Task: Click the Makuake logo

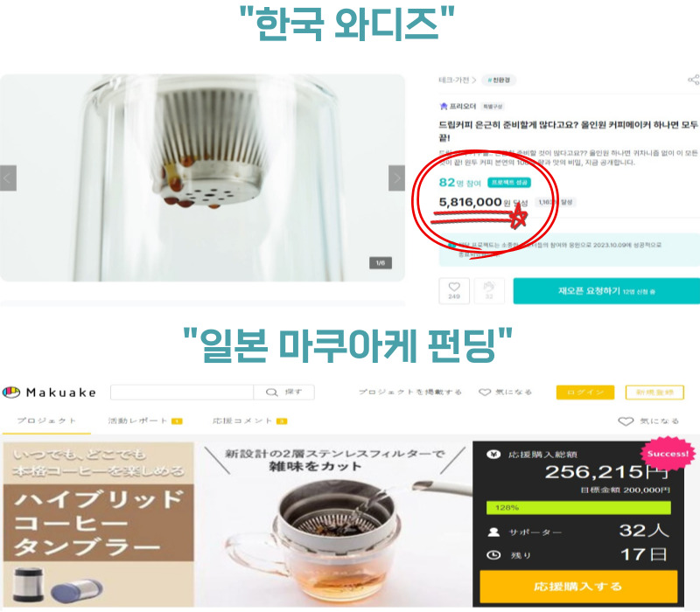Action: pyautogui.click(x=49, y=392)
